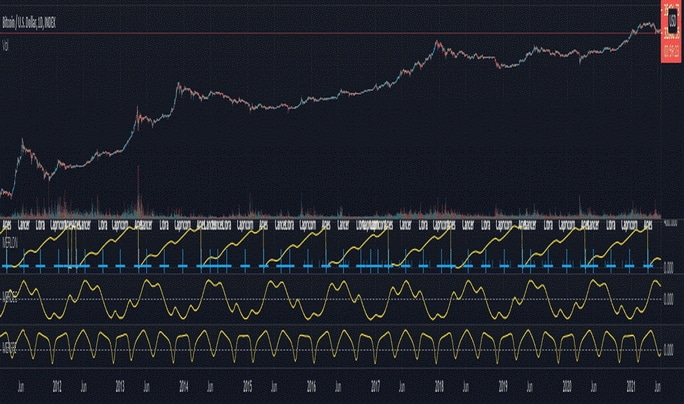Click the 2017 label on time axis
The height and width of the screenshot is (404, 684).
click(x=375, y=387)
